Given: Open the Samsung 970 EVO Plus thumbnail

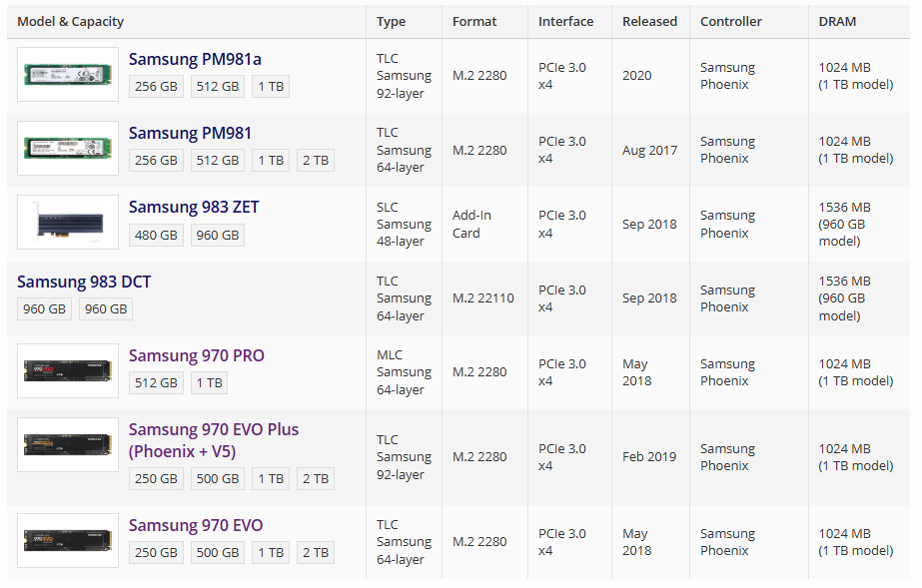Looking at the screenshot, I should pos(68,445).
